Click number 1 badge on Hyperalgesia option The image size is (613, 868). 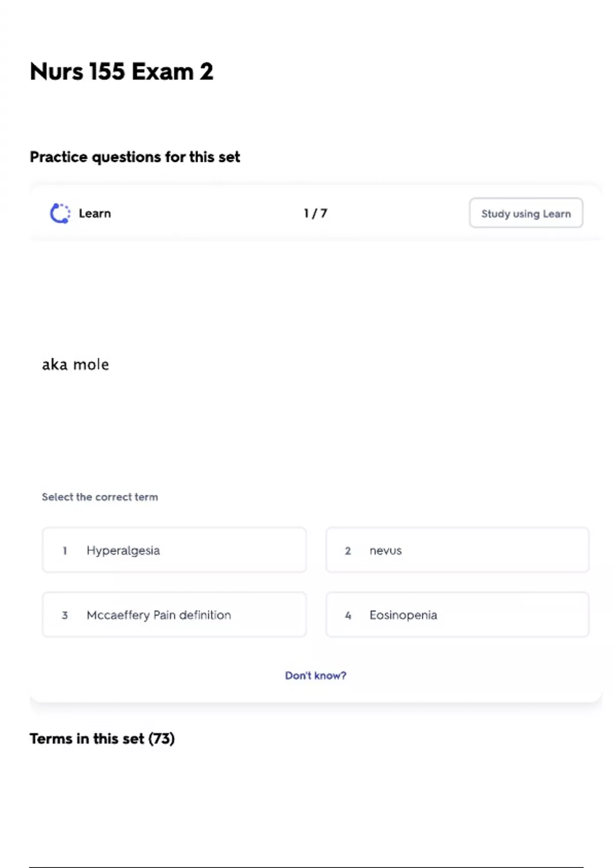tap(65, 551)
